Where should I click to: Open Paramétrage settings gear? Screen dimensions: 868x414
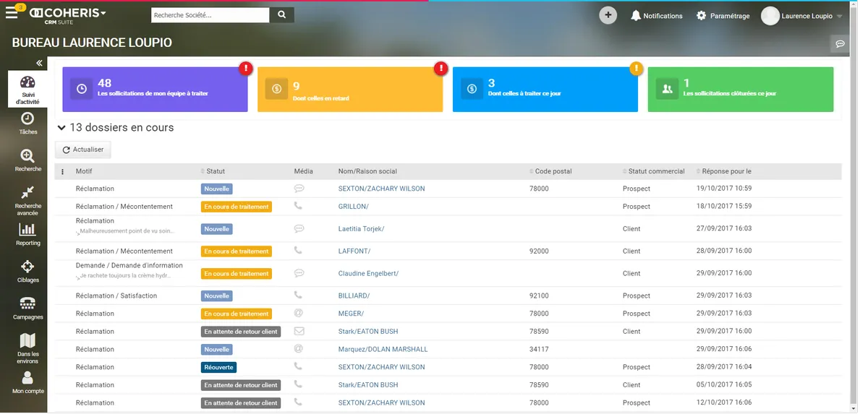tap(723, 16)
